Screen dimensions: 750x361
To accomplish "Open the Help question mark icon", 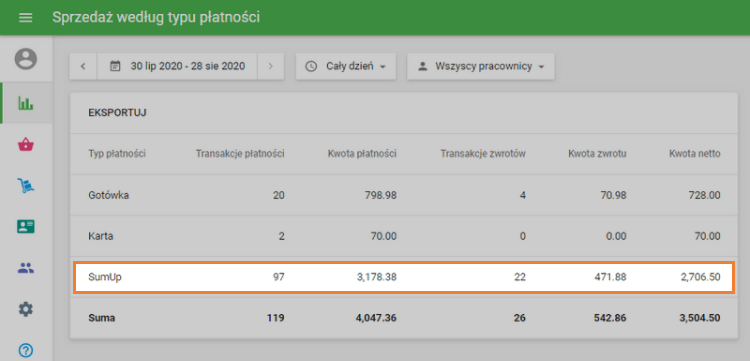I will click(x=26, y=350).
